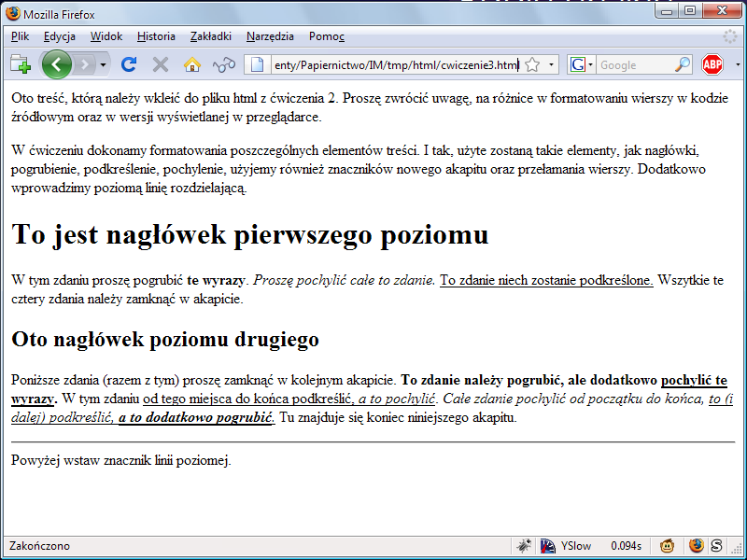
Task: Open the back/forward history dropdown
Action: pos(103,64)
